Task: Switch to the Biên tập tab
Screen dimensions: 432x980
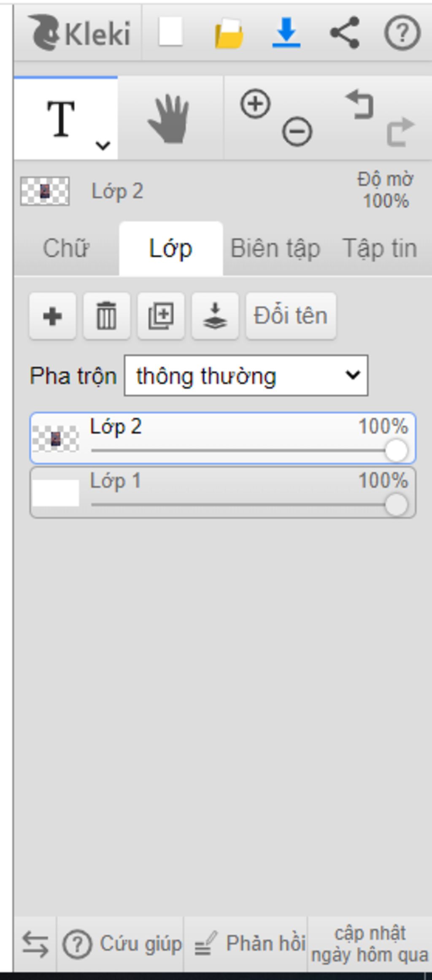Action: (275, 248)
